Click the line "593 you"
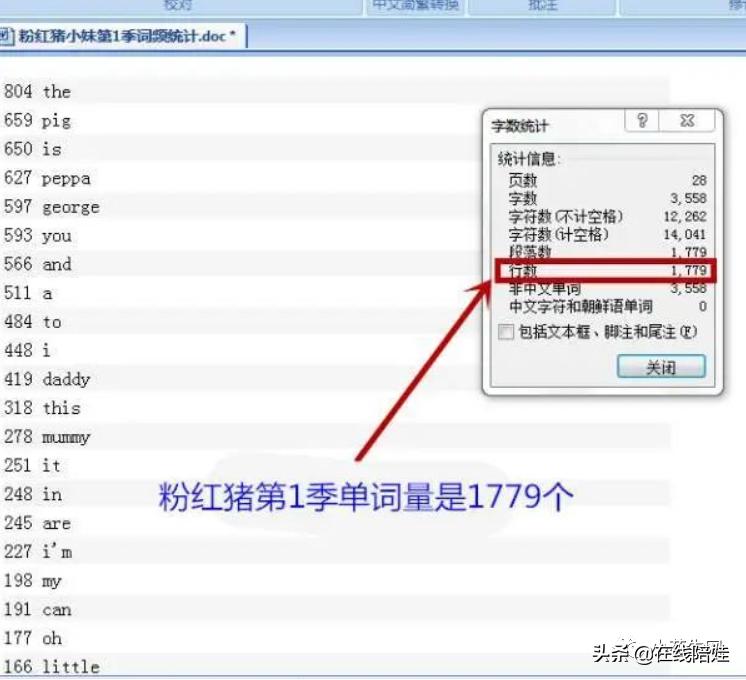The image size is (746, 680). [x=37, y=236]
